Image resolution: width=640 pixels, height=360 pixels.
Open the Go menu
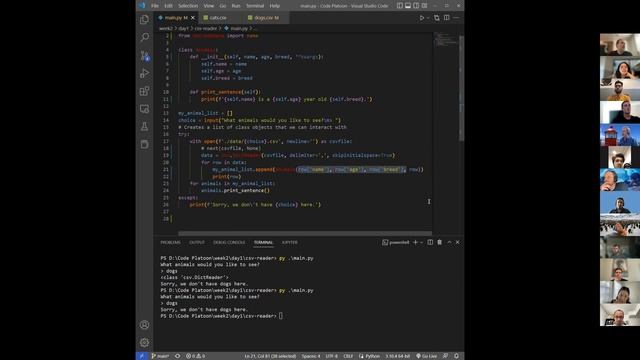click(223, 6)
